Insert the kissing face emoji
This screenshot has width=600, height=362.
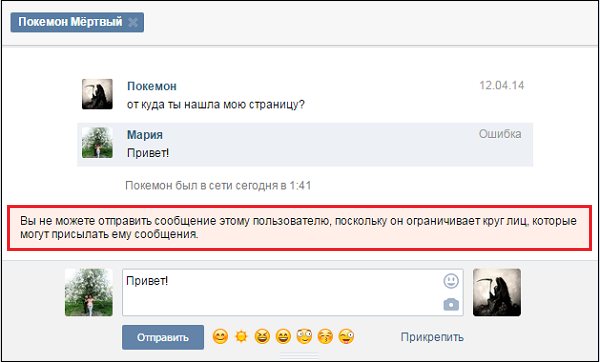325,337
